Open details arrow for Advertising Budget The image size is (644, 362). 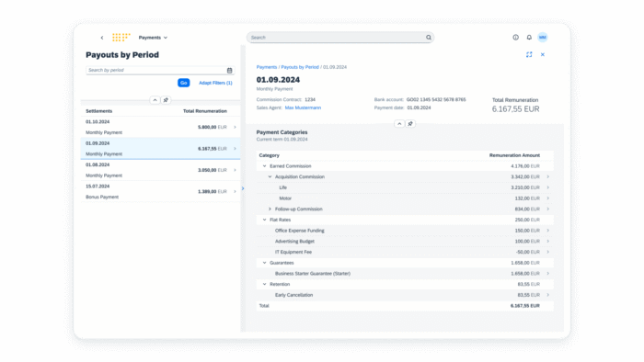coord(548,241)
